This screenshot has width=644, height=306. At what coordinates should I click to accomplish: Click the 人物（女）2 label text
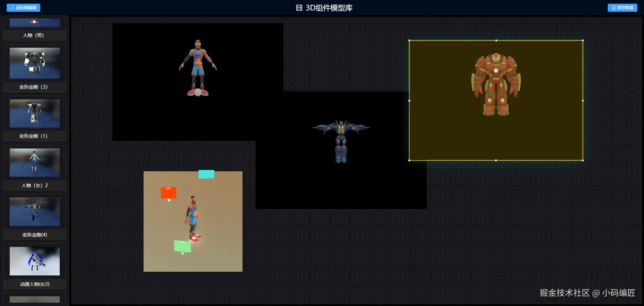click(35, 185)
